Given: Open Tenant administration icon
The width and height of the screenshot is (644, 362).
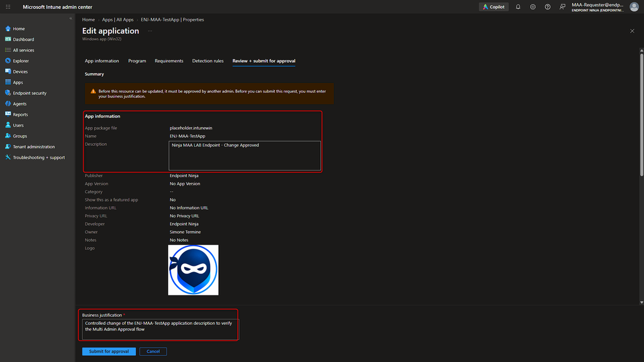Looking at the screenshot, I should (8, 146).
